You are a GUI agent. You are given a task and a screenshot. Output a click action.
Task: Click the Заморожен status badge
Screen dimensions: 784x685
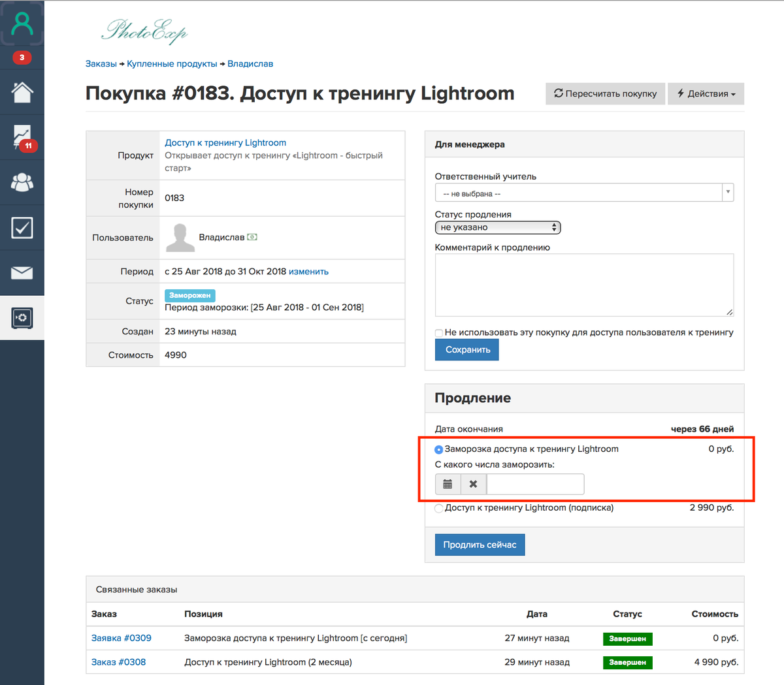[190, 295]
